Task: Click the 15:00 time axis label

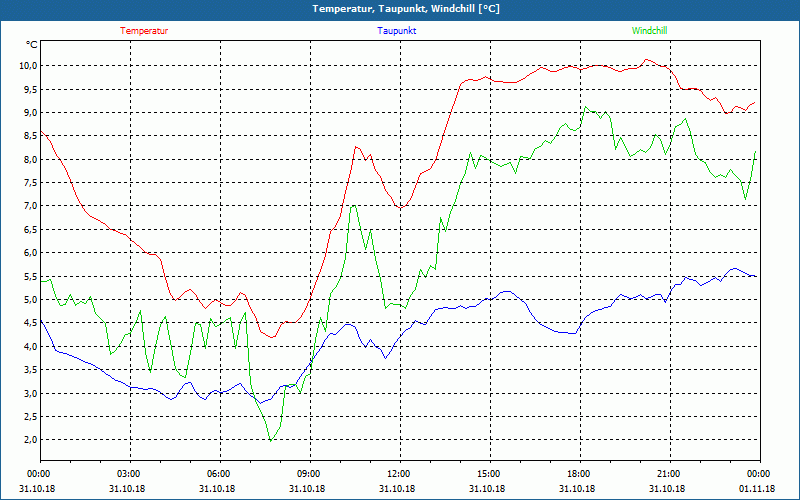Action: (x=490, y=474)
